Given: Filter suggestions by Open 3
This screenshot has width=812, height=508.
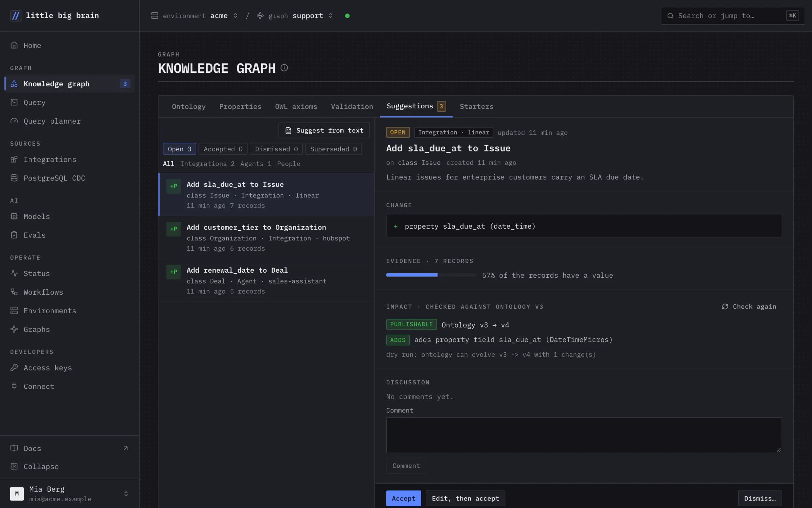Looking at the screenshot, I should (179, 149).
